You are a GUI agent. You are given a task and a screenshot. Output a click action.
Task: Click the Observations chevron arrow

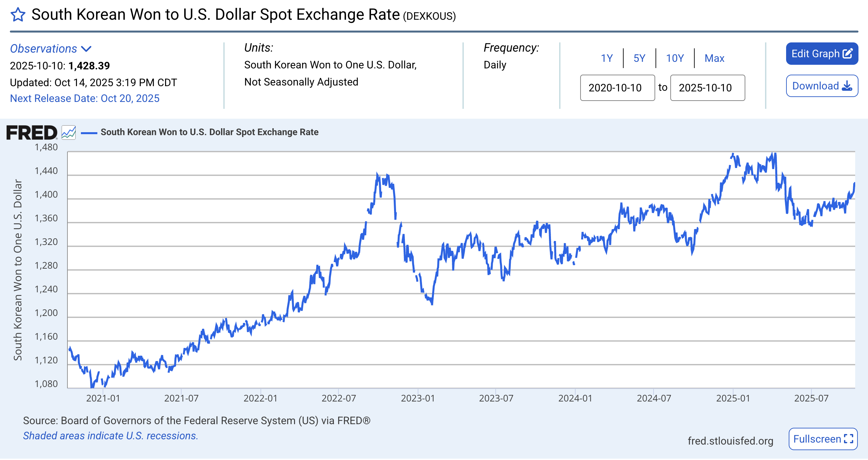point(87,49)
